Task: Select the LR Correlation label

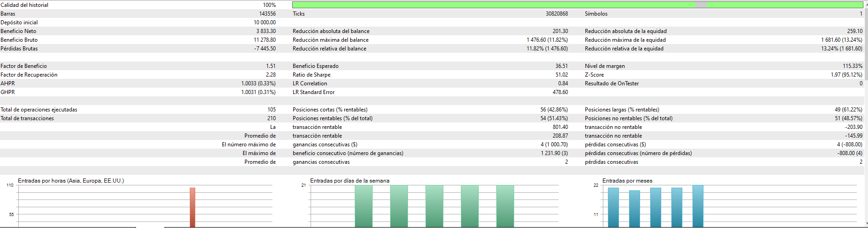Action: coord(310,83)
